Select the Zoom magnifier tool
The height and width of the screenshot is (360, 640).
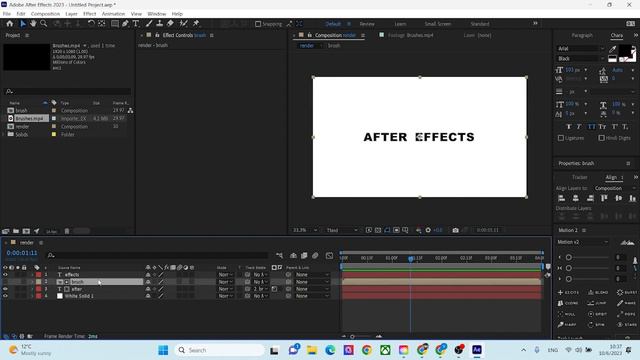[x=43, y=24]
